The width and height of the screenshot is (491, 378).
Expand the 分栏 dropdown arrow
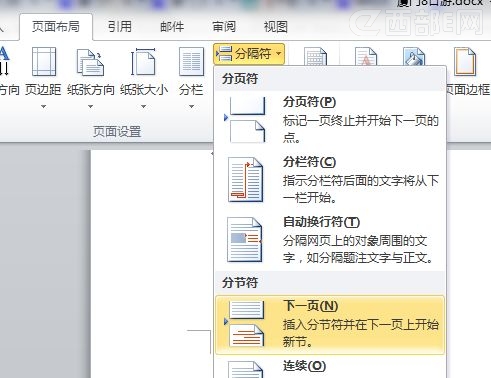point(191,107)
